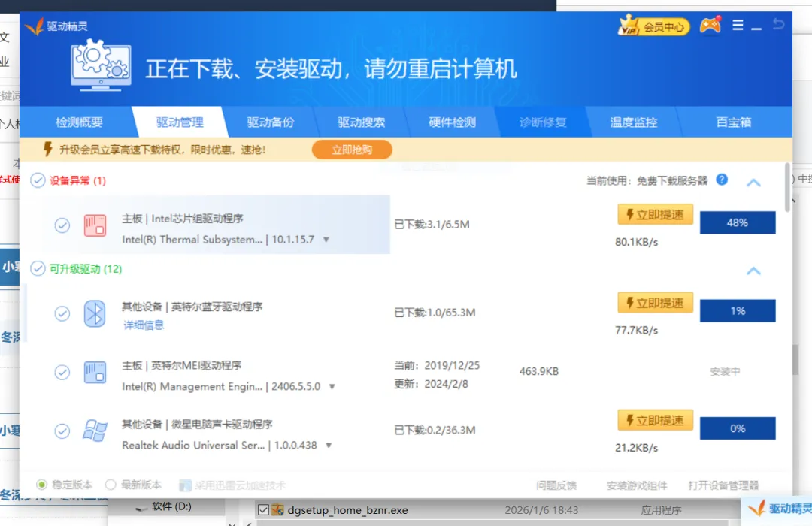Click 立即提速 for 英特尔蓝牙驱动程序
This screenshot has height=526, width=812.
tap(655, 302)
